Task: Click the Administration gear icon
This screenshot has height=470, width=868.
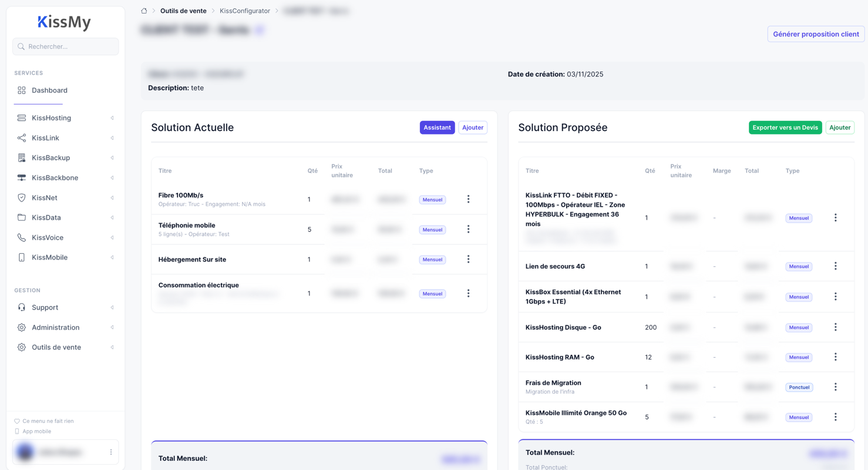Action: click(22, 327)
